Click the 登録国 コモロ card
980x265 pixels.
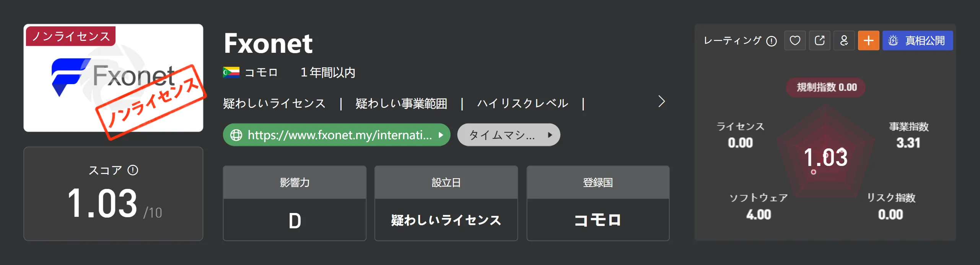(597, 203)
